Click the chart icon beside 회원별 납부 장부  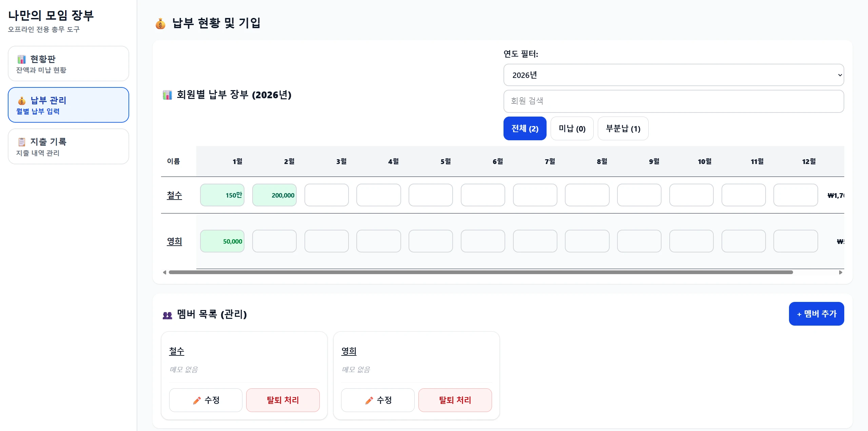click(x=167, y=95)
